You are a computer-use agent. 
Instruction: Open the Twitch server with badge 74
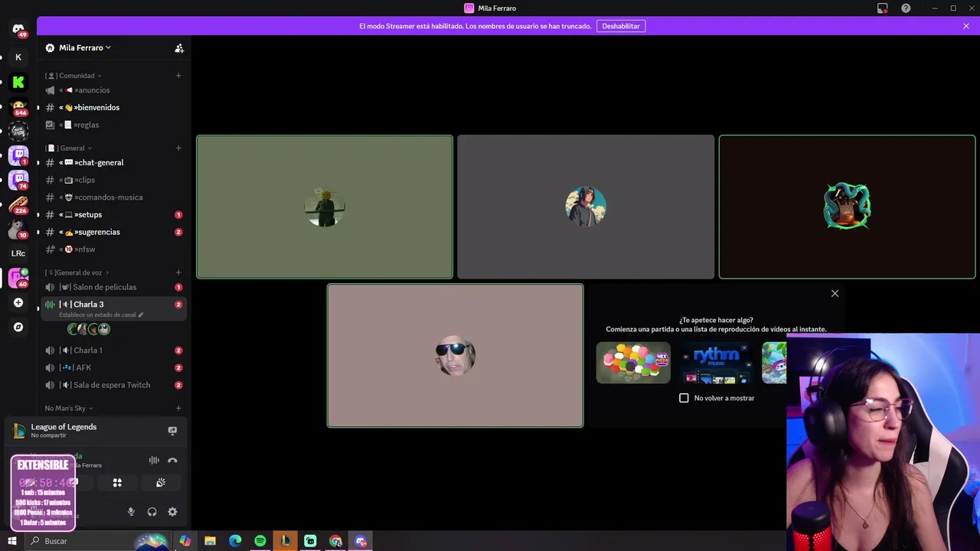(18, 180)
